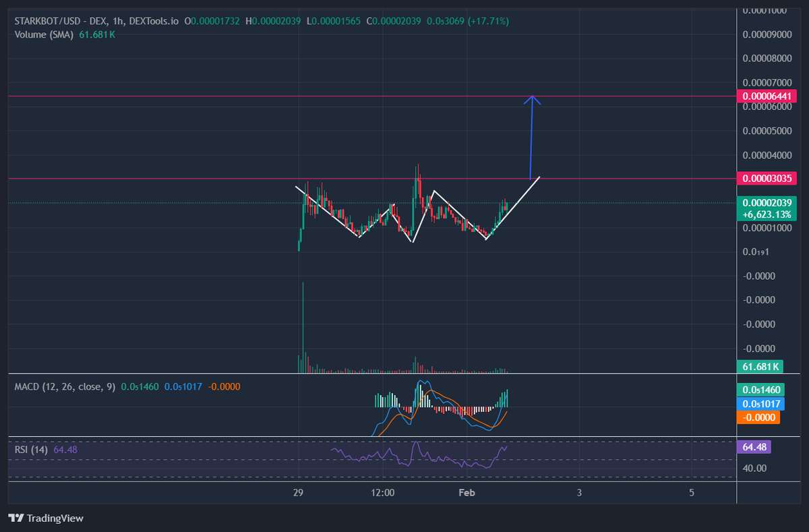Click the 0.00008000 price axis value
The image size is (809, 532).
(766, 58)
